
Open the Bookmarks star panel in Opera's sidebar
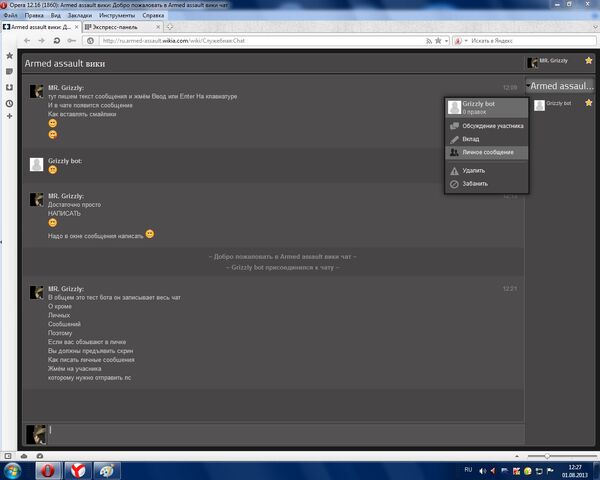coord(10,56)
